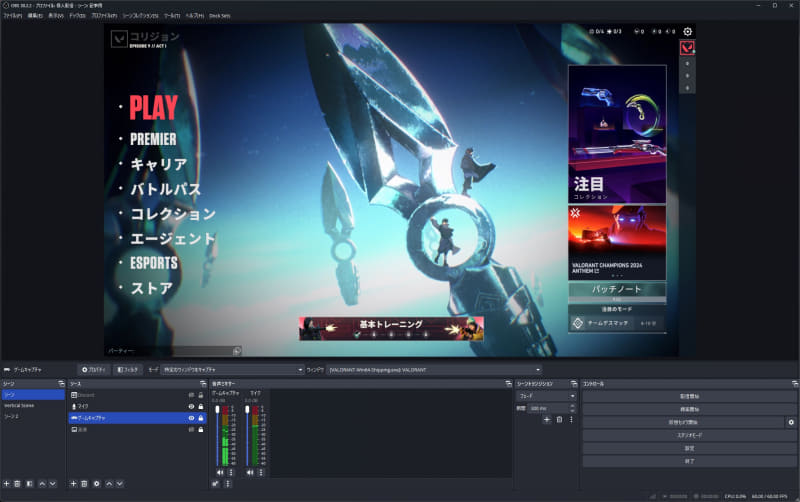Viewport: 800px width, 502px height.
Task: Decrease transition duration with the down arrow
Action: point(572,411)
